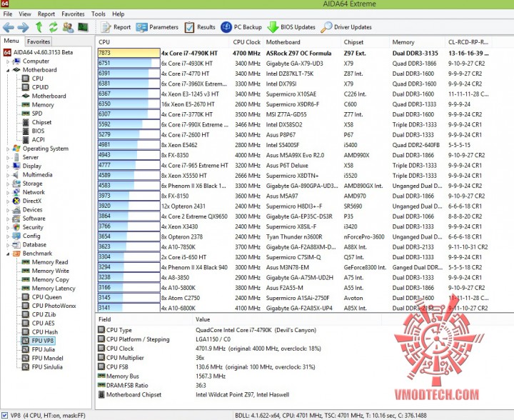This screenshot has width=514, height=420.
Task: Switch to the Favorites tab
Action: tap(39, 41)
